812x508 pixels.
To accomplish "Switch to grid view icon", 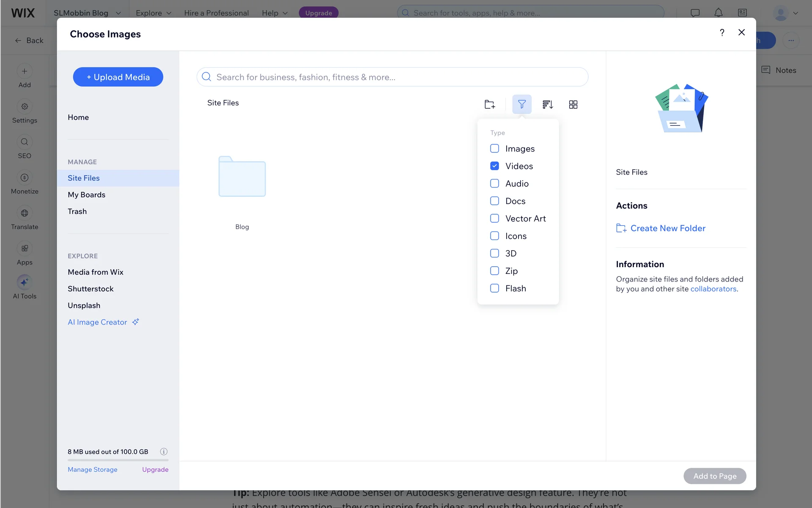I will (x=573, y=104).
